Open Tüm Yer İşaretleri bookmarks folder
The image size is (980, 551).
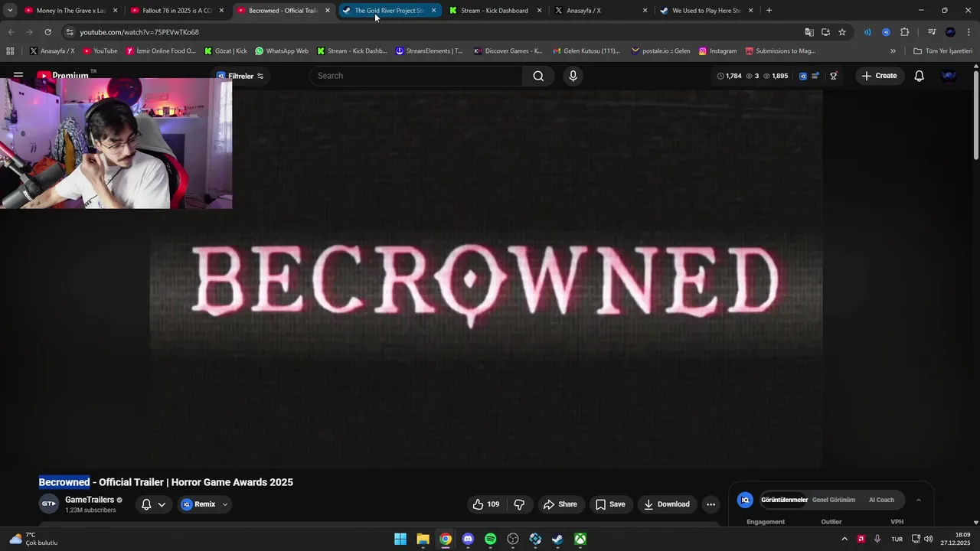click(x=942, y=51)
